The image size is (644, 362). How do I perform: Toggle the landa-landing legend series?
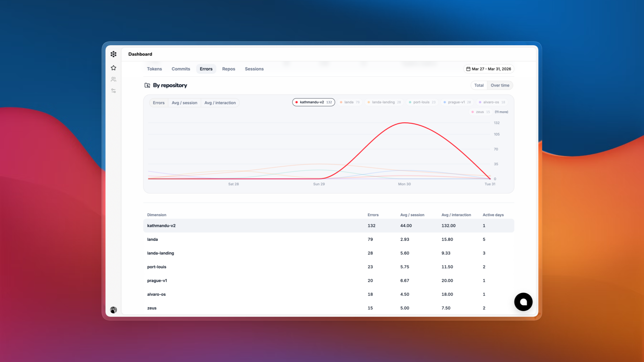pos(384,102)
